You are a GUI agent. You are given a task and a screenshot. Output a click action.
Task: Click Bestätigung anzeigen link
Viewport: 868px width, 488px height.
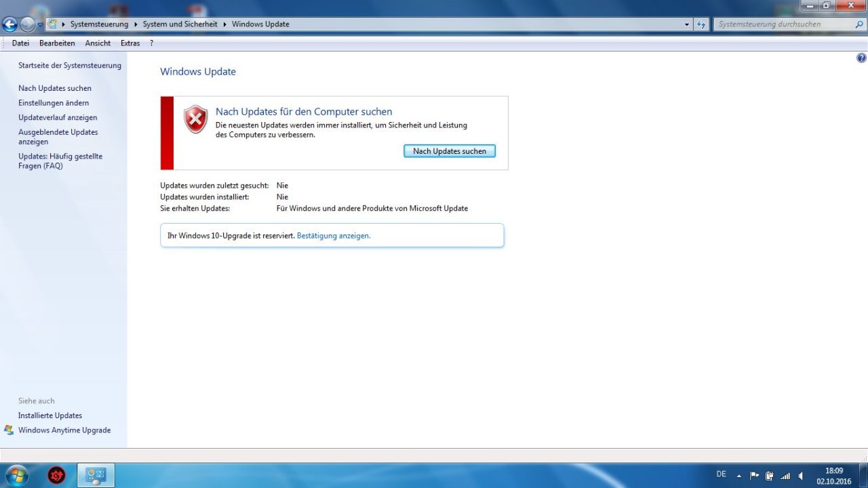[x=334, y=236]
